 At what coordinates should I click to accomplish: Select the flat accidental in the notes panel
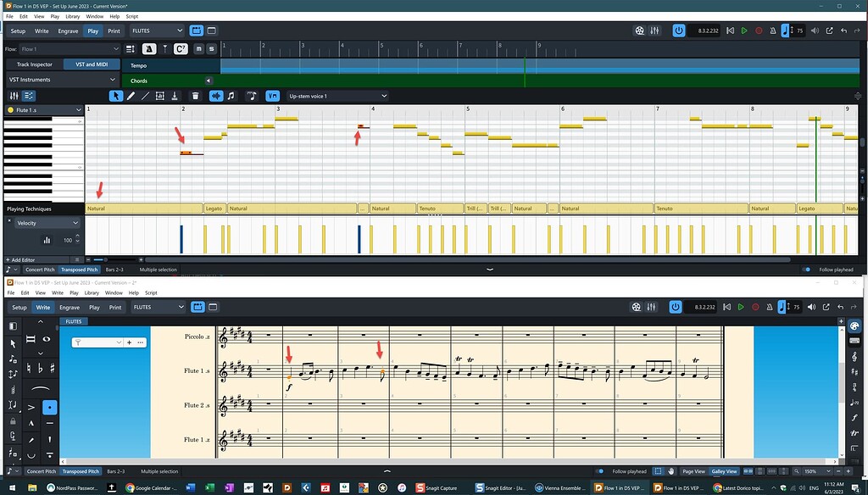[38, 367]
